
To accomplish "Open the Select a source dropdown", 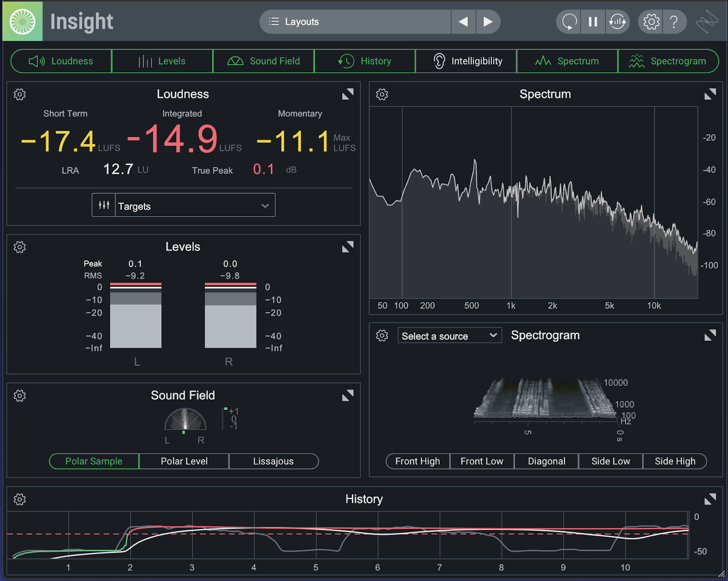I will coord(450,336).
